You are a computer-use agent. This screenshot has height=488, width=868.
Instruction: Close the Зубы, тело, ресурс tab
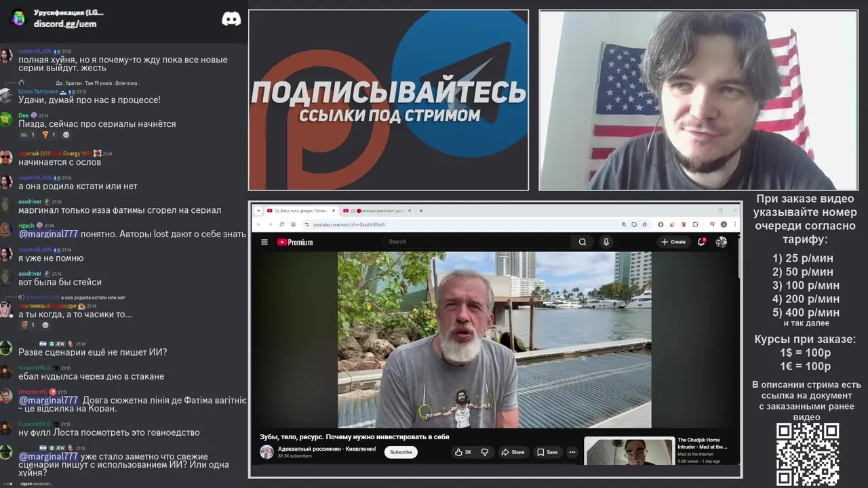coord(332,210)
